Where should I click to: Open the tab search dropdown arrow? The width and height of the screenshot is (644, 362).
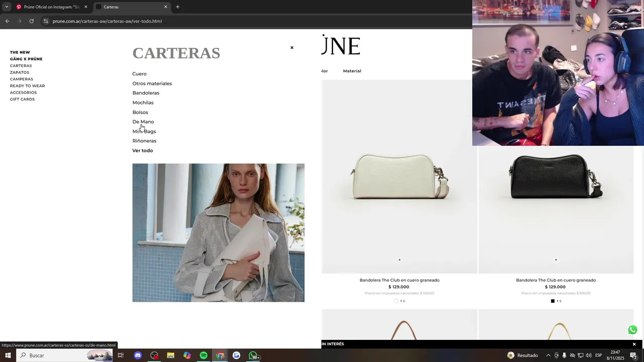[6, 7]
